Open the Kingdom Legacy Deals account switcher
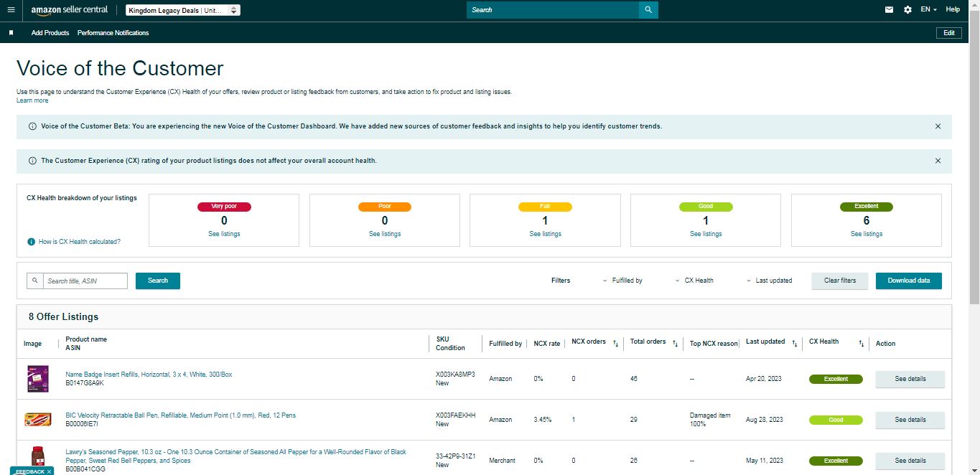 183,10
